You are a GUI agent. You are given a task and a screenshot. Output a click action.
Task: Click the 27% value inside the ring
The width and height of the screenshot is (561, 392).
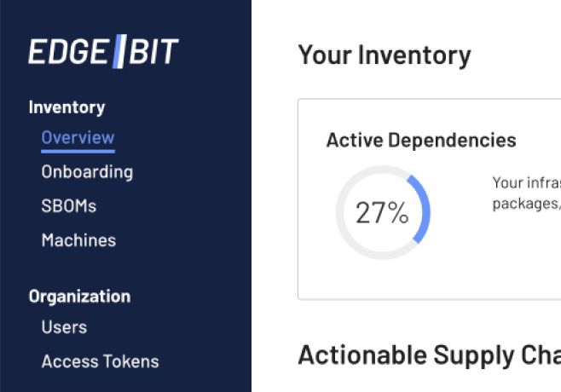tap(382, 213)
